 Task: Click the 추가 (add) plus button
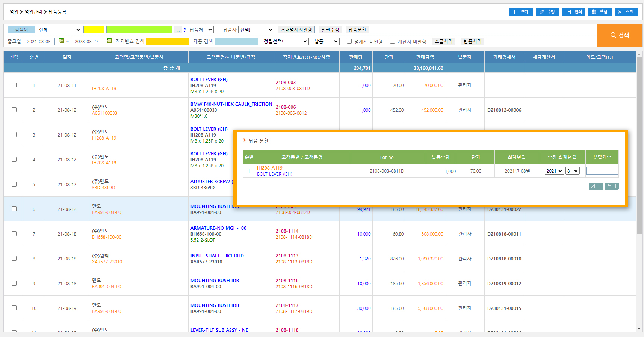pyautogui.click(x=520, y=12)
